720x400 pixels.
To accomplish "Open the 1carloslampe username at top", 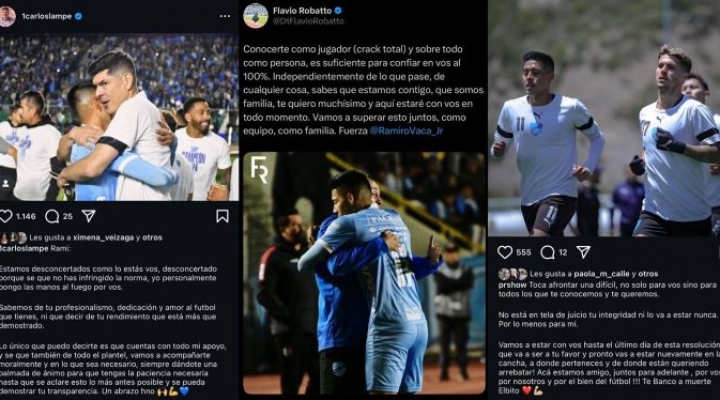I will click(47, 16).
